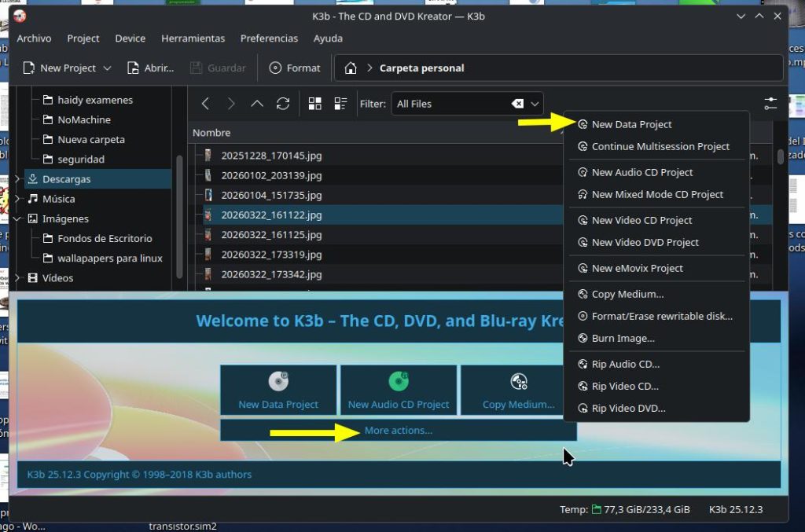Click the home icon in the location bar

pyautogui.click(x=351, y=68)
